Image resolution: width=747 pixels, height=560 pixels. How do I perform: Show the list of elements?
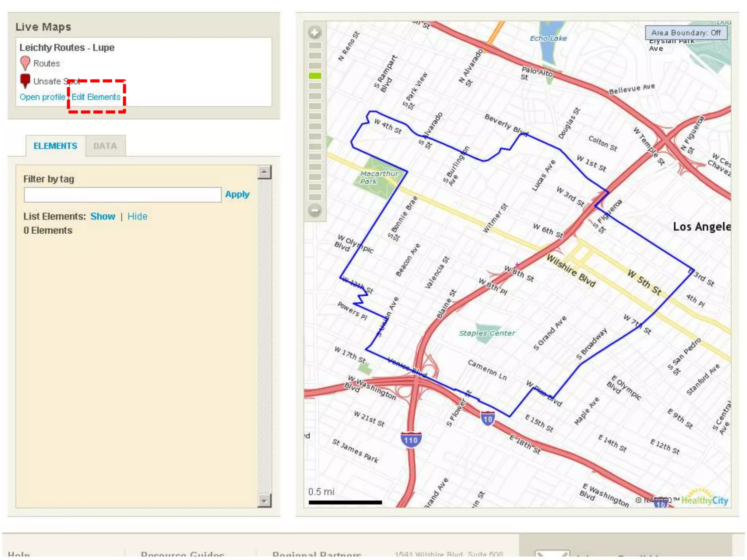click(x=103, y=217)
